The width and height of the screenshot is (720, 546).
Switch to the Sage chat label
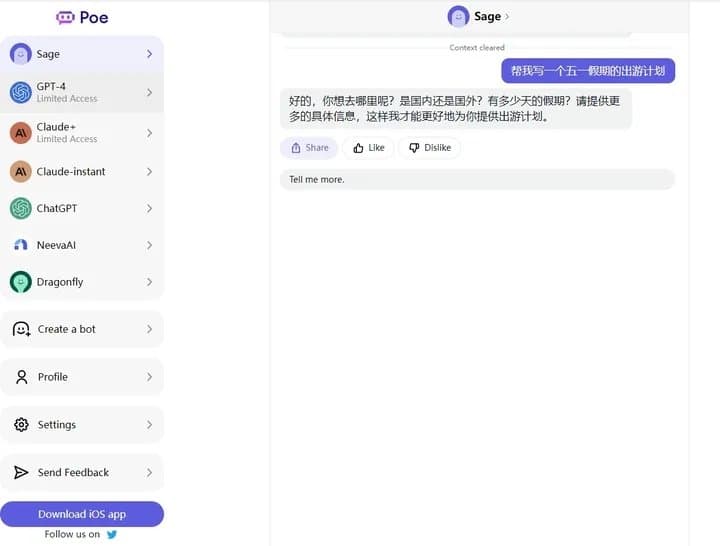pyautogui.click(x=48, y=54)
